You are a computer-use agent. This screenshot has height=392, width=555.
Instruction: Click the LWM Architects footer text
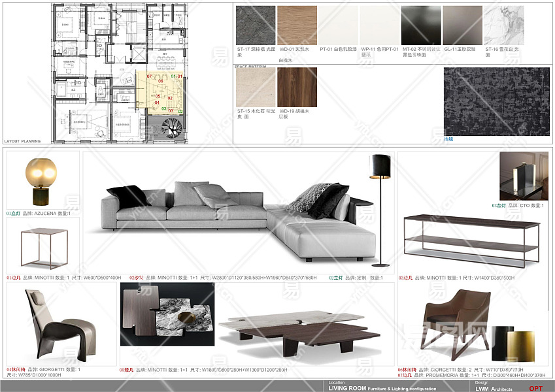click(x=494, y=389)
